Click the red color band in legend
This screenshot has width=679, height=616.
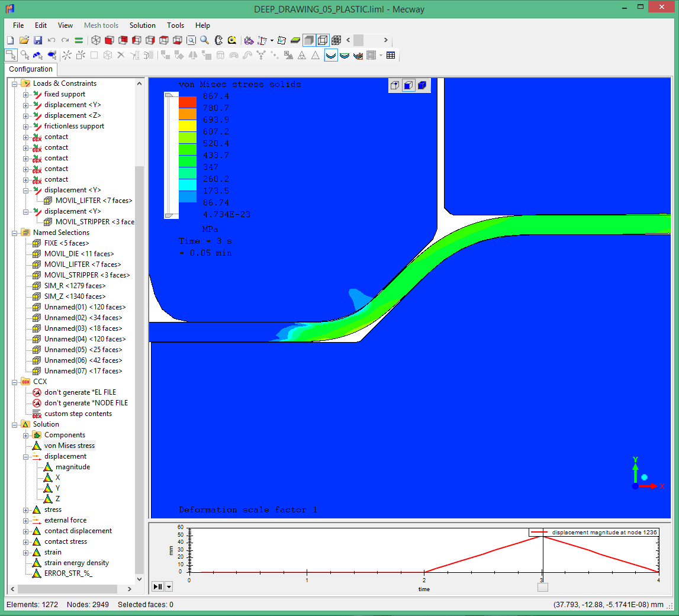coord(188,102)
